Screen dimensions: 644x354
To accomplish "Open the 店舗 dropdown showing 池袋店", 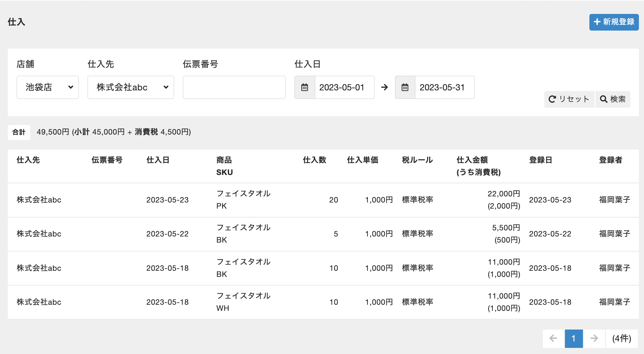I will (x=48, y=87).
